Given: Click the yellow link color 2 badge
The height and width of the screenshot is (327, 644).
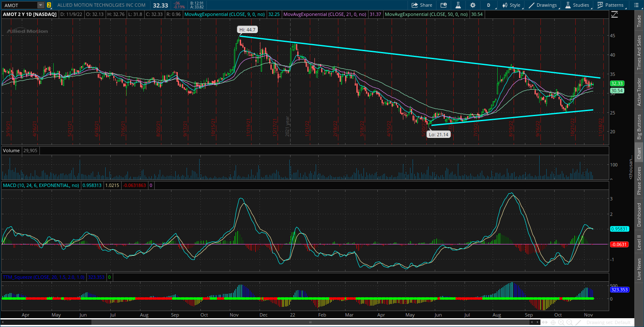Looking at the screenshot, I should click(x=49, y=5).
